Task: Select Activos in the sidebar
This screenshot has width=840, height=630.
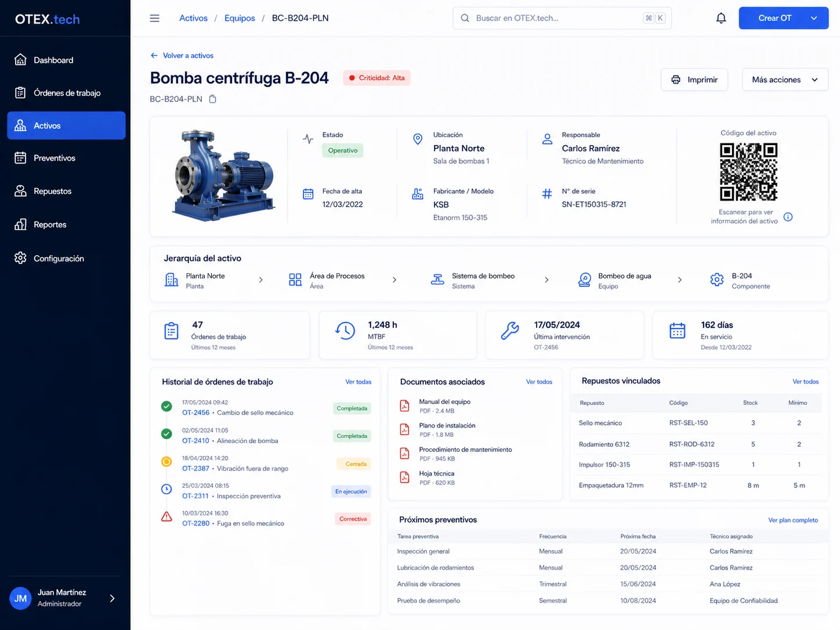Action: (x=66, y=125)
